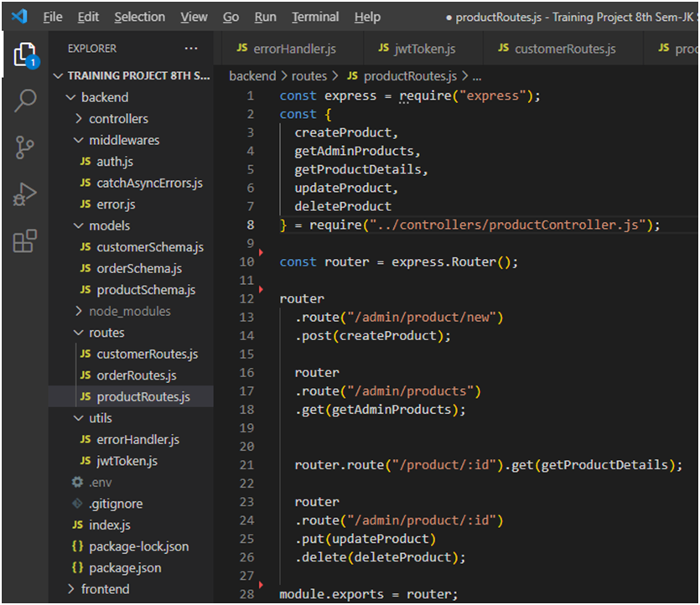Viewport: 700px width, 605px height.
Task: Open the Terminal menu
Action: click(x=315, y=16)
